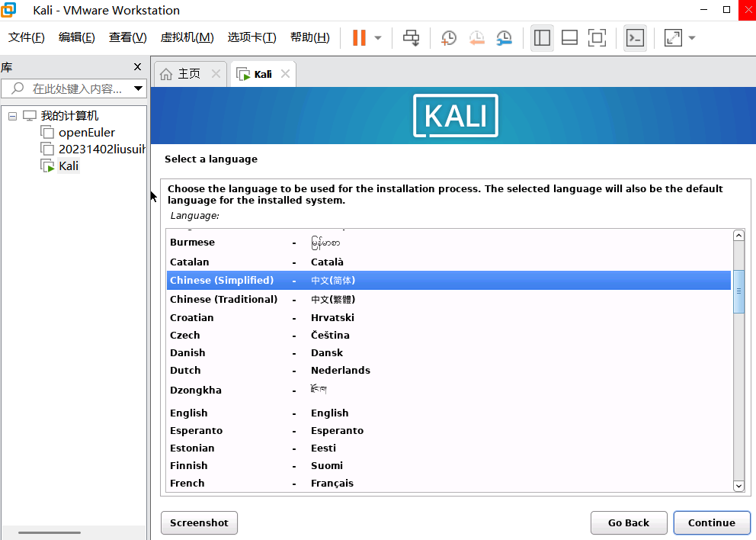The height and width of the screenshot is (540, 756).
Task: Open the 选项卡(T) menu
Action: tap(251, 37)
